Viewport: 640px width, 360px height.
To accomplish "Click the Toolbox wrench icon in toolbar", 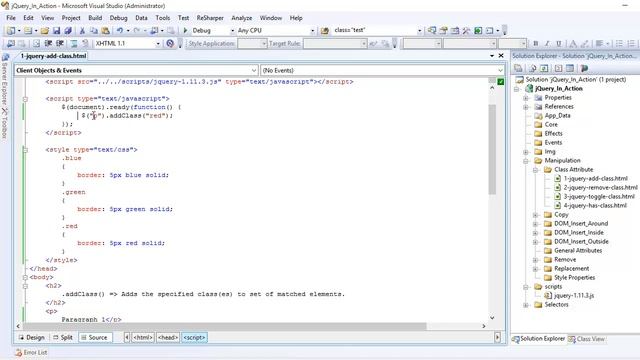I will pyautogui.click(x=466, y=31).
